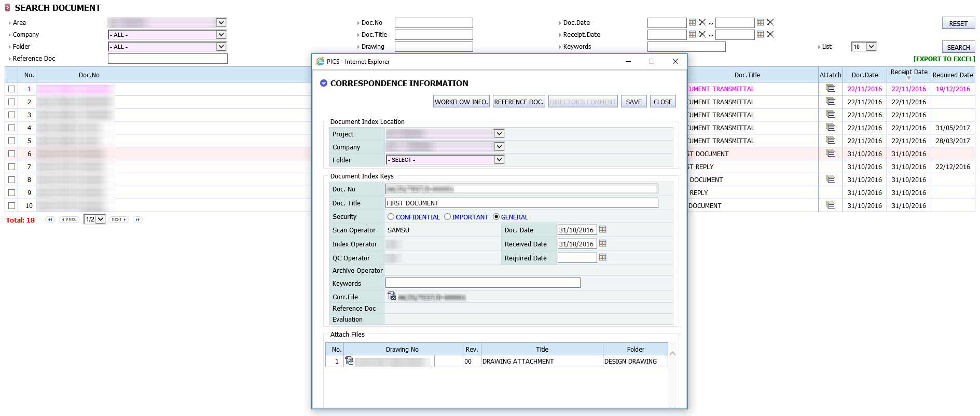Viewport: 980px width, 416px height.
Task: Tick the checkbox for row 2
Action: (11, 102)
